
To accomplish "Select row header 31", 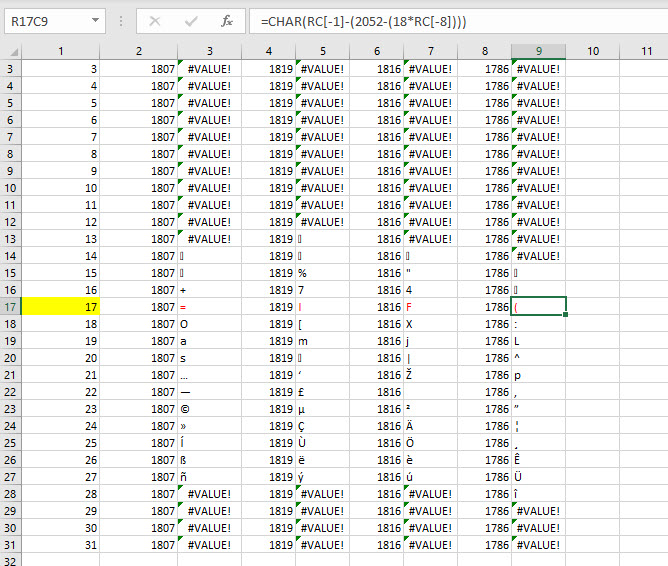I will [x=10, y=545].
